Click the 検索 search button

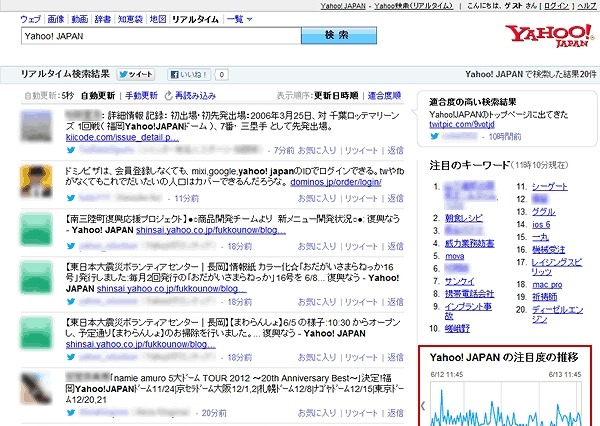pos(339,35)
